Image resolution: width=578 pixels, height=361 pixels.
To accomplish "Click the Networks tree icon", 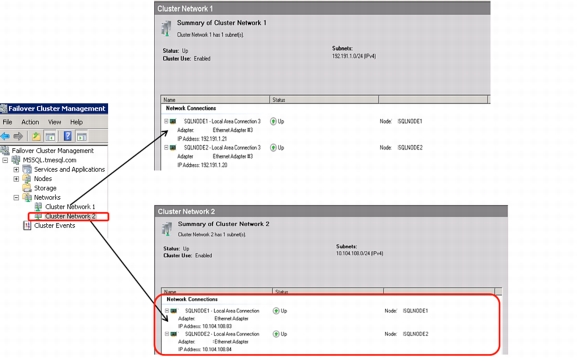I will 27,197.
